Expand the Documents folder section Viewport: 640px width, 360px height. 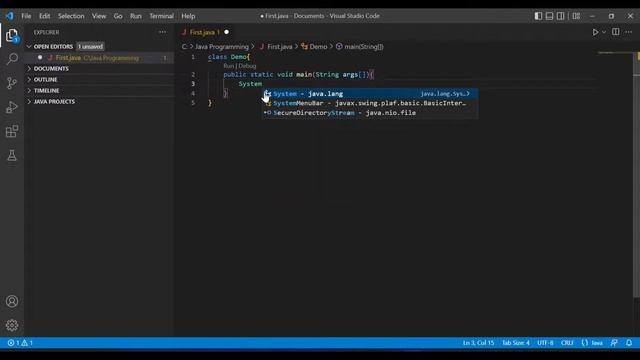coord(99,69)
